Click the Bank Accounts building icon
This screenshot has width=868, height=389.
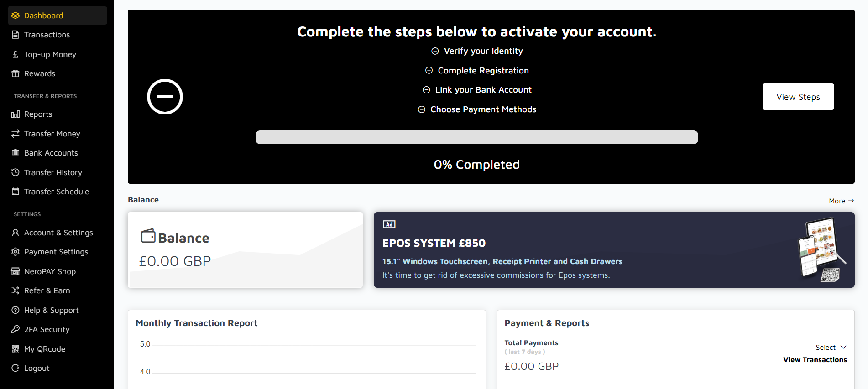[16, 153]
